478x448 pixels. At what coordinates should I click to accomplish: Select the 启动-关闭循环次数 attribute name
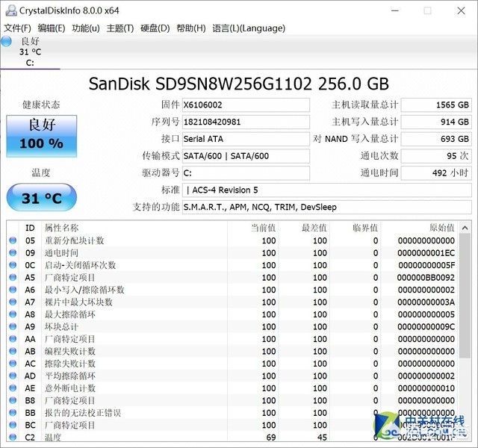pos(81,265)
